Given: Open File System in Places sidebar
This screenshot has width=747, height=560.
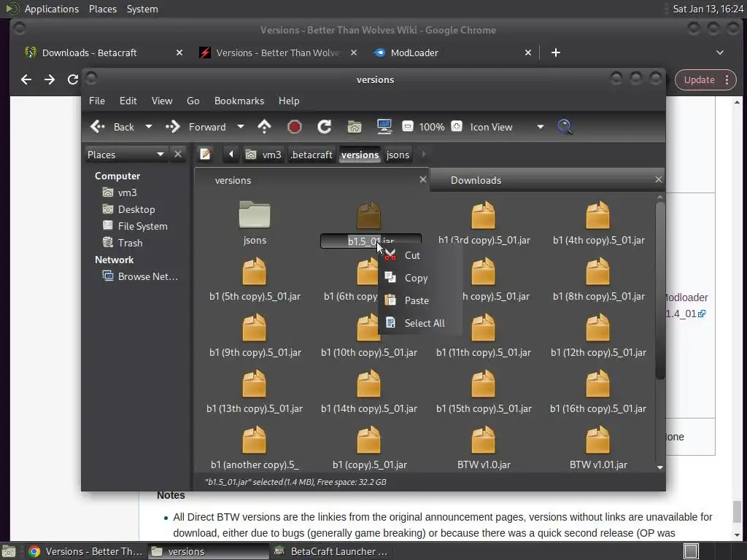Looking at the screenshot, I should click(135, 226).
